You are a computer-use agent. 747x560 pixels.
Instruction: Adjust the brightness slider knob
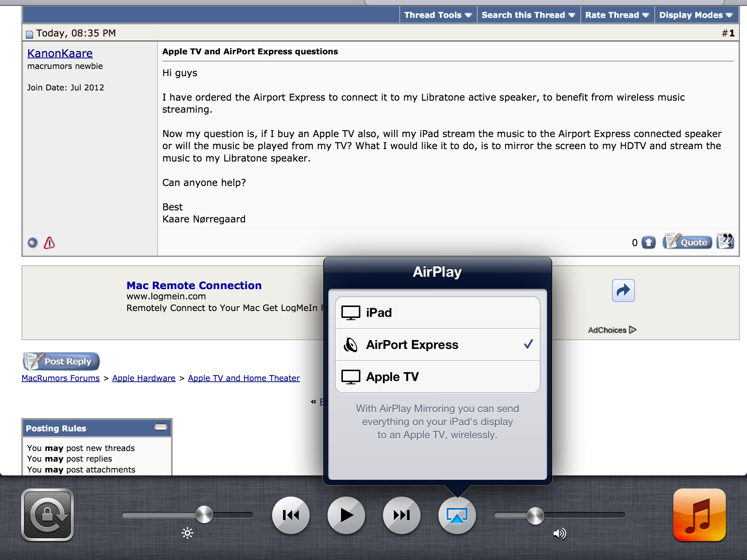(204, 515)
